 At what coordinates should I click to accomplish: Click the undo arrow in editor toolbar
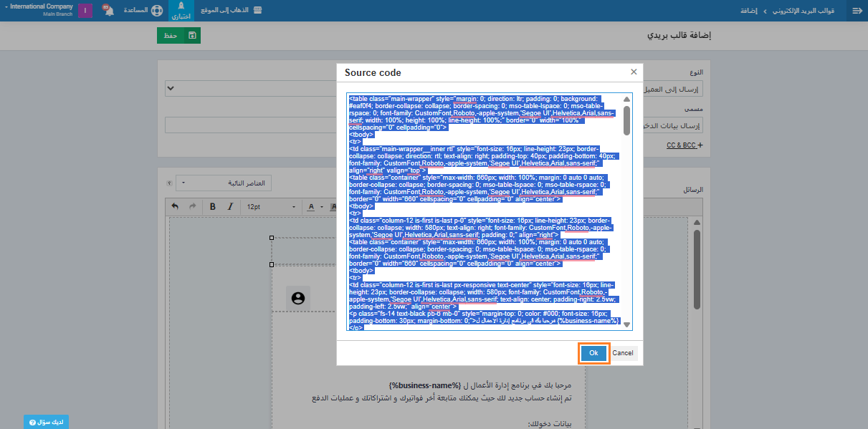coord(175,207)
